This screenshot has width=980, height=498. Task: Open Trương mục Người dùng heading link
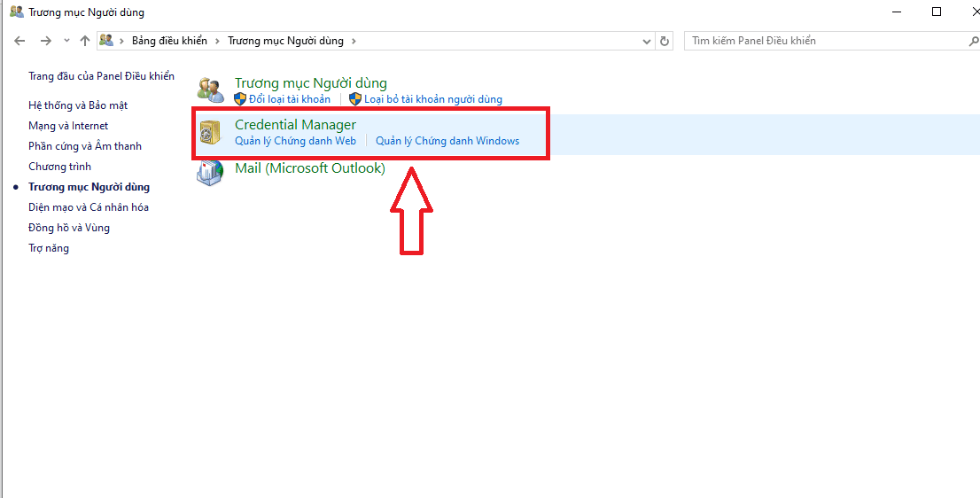(311, 83)
